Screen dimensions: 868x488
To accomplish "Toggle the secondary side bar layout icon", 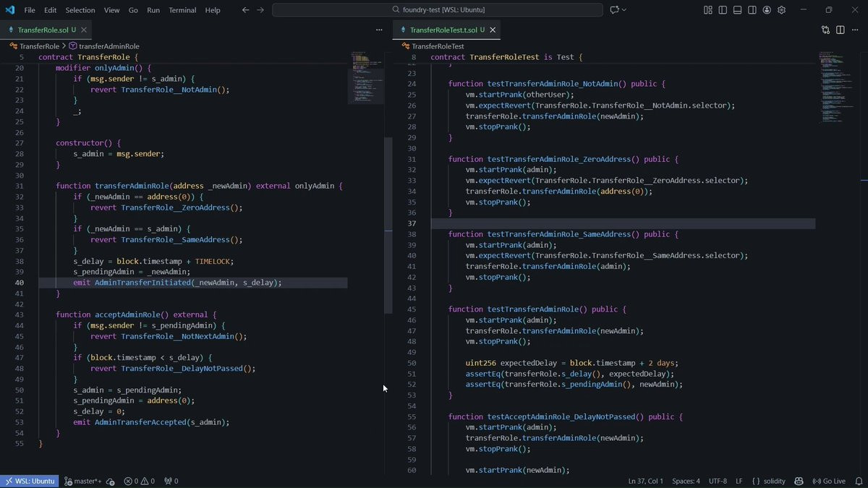I will 752,10.
